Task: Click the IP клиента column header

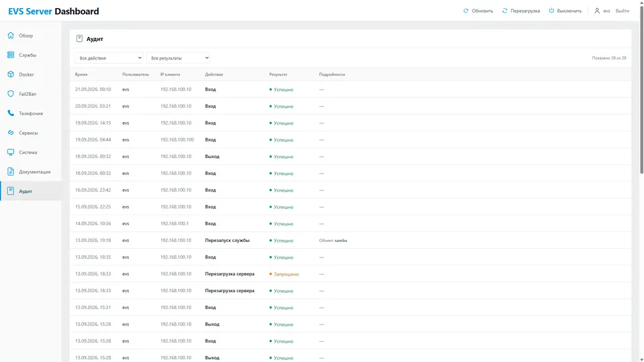Action: (x=170, y=74)
